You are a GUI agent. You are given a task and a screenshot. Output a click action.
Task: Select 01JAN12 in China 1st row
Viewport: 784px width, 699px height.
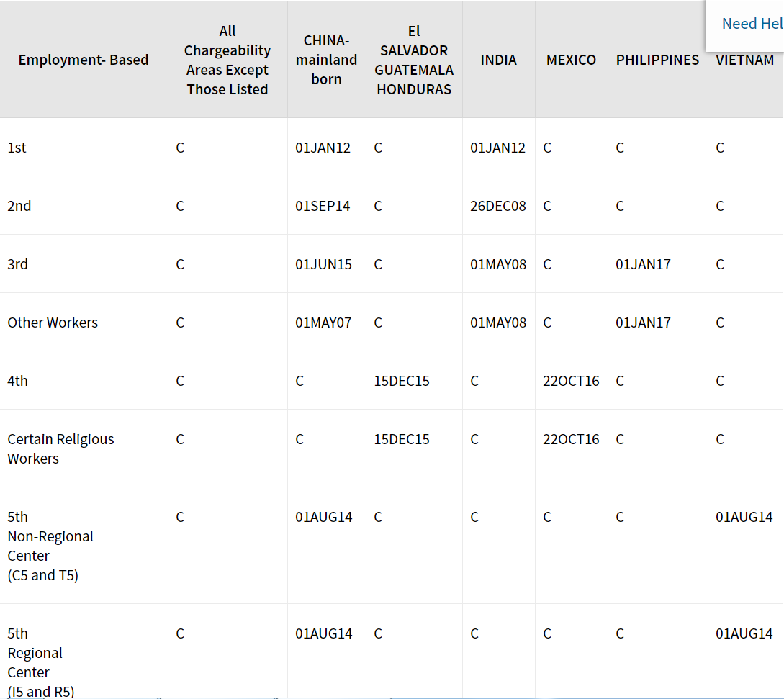click(323, 148)
